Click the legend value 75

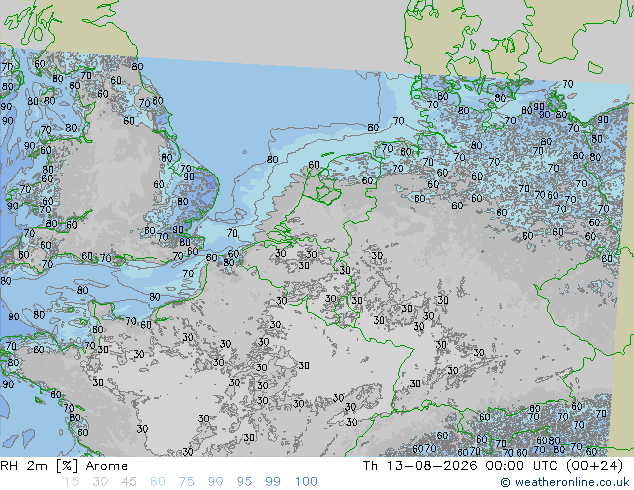point(186,482)
